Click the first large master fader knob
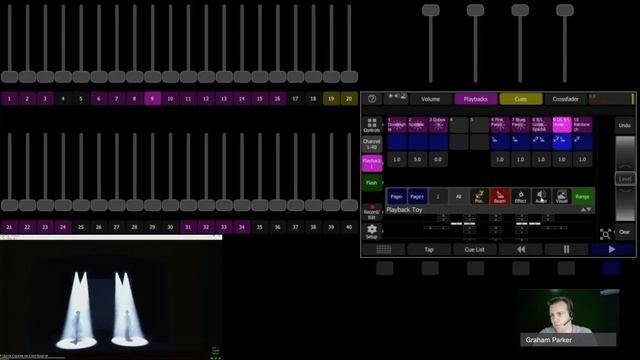This screenshot has height=360, width=640. point(431,10)
